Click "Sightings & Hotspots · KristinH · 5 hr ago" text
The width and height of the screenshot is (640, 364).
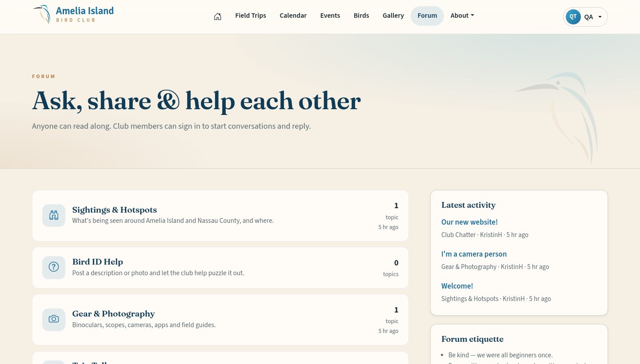(x=496, y=299)
